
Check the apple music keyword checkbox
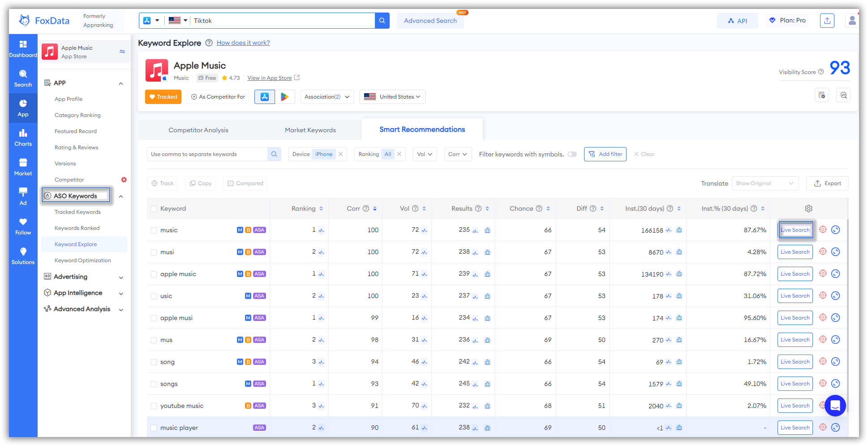[154, 274]
